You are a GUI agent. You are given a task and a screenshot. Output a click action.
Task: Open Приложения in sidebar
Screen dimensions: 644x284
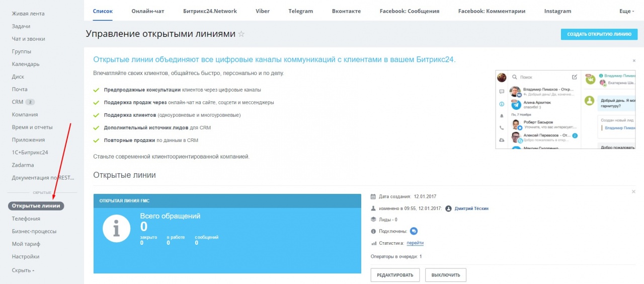pyautogui.click(x=28, y=139)
